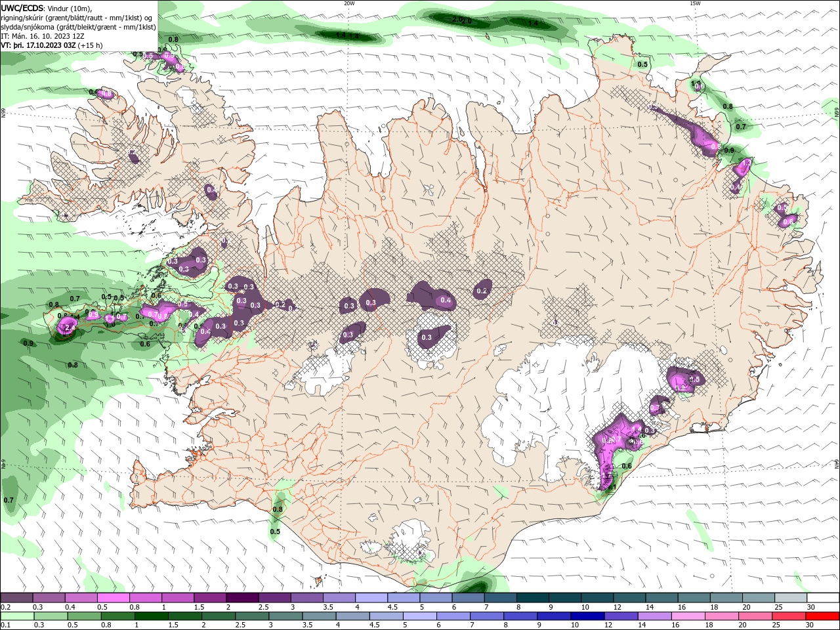Click the medium green 0.5–0.8 swatch in lower legend
The height and width of the screenshot is (630, 840).
click(x=84, y=616)
